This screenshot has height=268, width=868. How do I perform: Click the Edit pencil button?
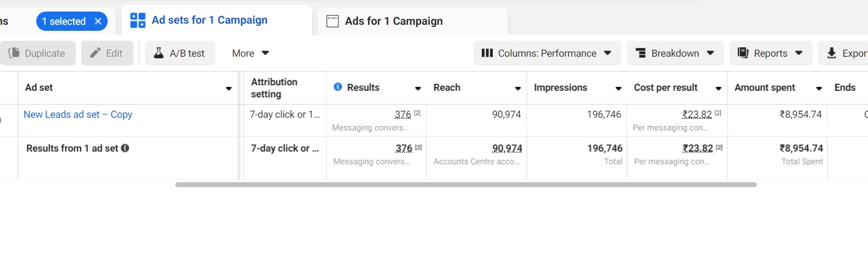107,53
